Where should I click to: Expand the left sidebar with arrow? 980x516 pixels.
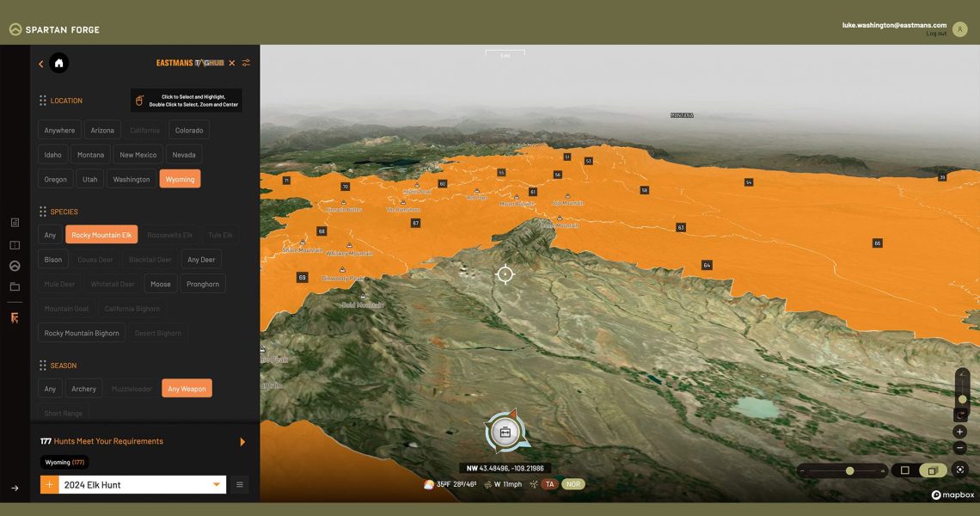pyautogui.click(x=15, y=488)
